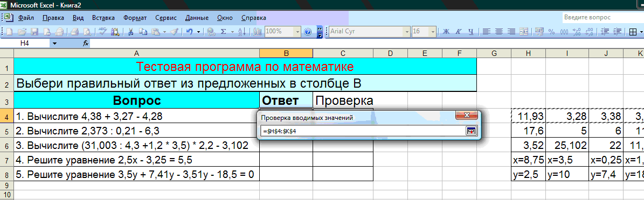The height and width of the screenshot is (200, 644).
Task: Select cell with value 11,93
Action: tap(528, 116)
